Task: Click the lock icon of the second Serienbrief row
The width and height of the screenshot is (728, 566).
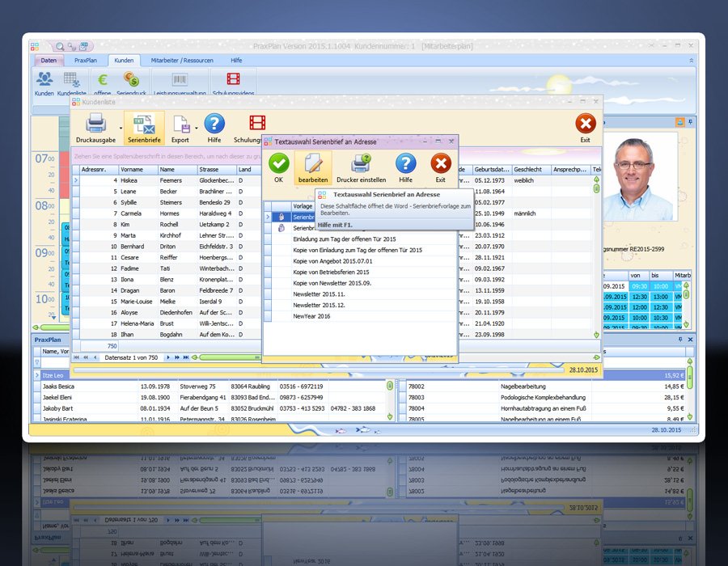Action: tap(281, 228)
